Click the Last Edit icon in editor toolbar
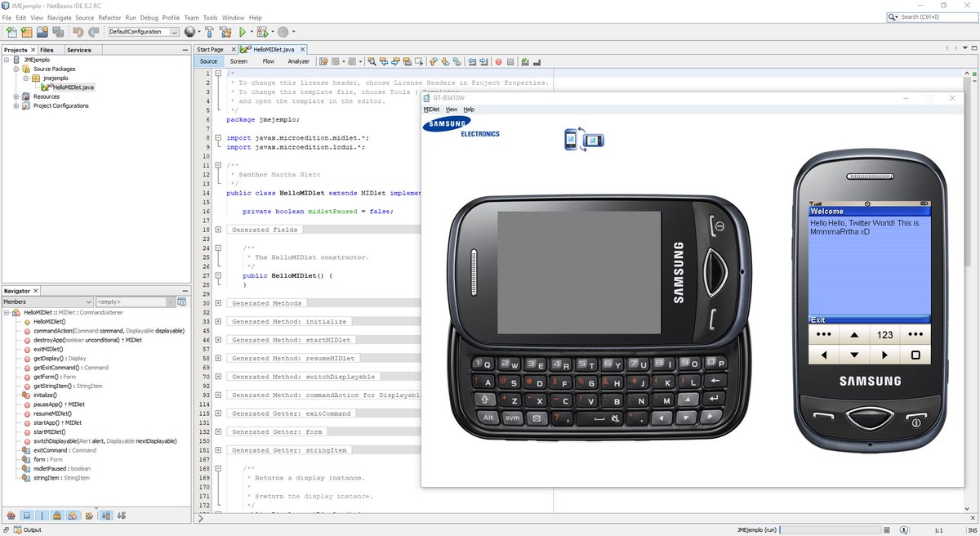 pos(324,61)
